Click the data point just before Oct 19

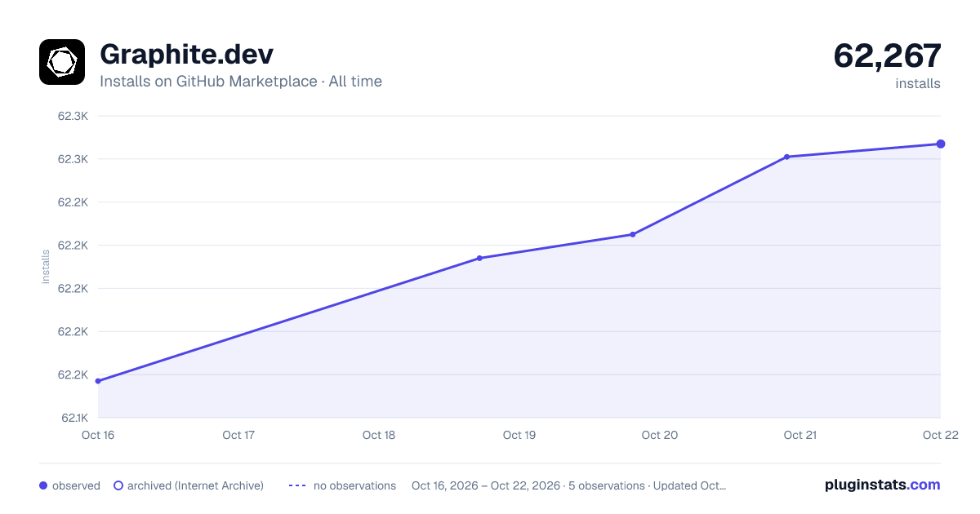pos(479,259)
